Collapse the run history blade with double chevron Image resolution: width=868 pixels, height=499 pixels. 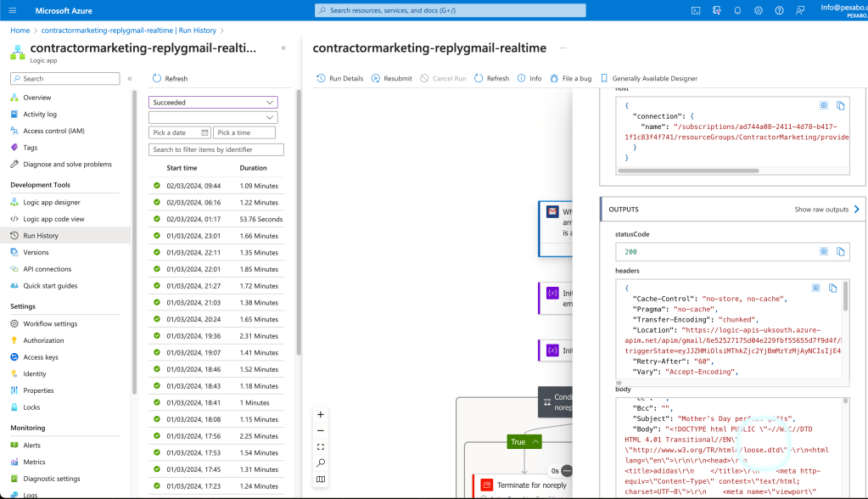(x=283, y=48)
